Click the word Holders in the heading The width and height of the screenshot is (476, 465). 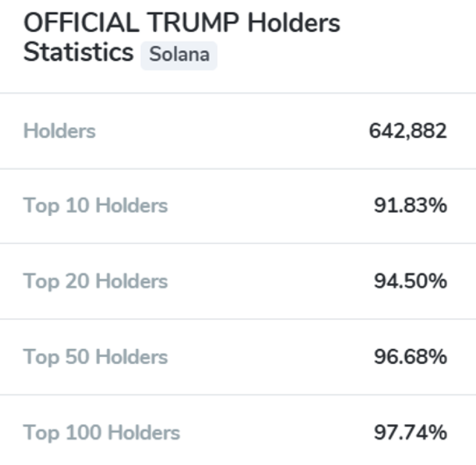294,23
